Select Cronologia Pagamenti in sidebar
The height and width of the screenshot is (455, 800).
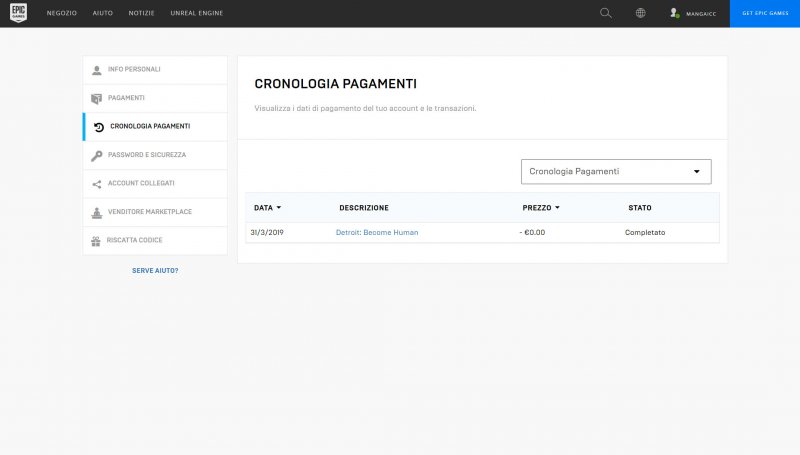[x=155, y=127]
